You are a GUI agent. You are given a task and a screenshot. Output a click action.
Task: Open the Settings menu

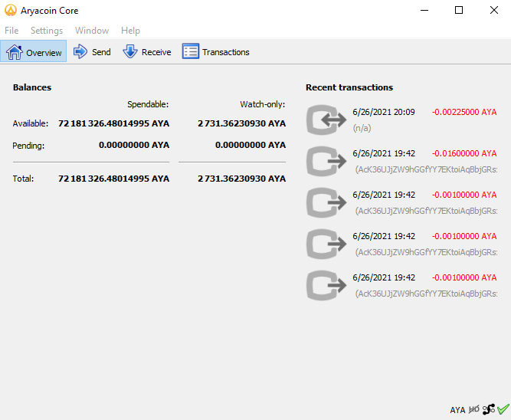tap(47, 31)
